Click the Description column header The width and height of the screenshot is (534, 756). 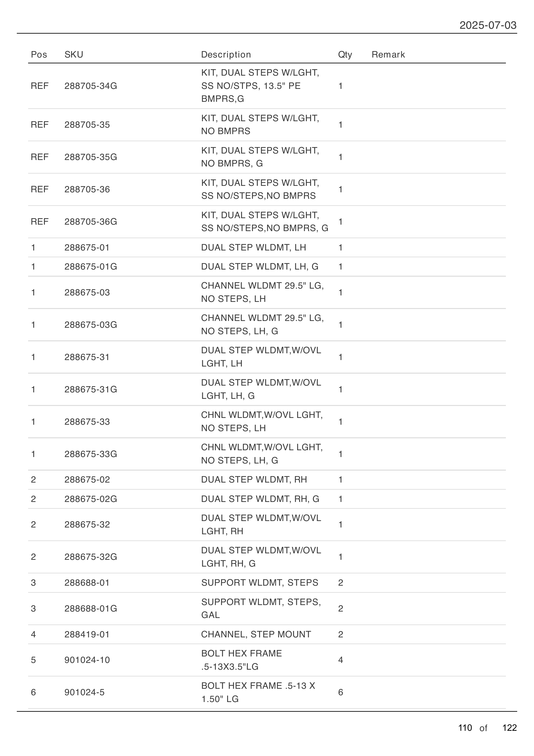tap(226, 54)
